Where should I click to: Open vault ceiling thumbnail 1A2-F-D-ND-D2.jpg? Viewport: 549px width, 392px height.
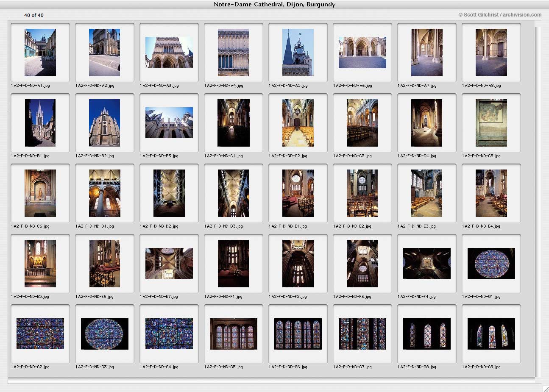[169, 193]
